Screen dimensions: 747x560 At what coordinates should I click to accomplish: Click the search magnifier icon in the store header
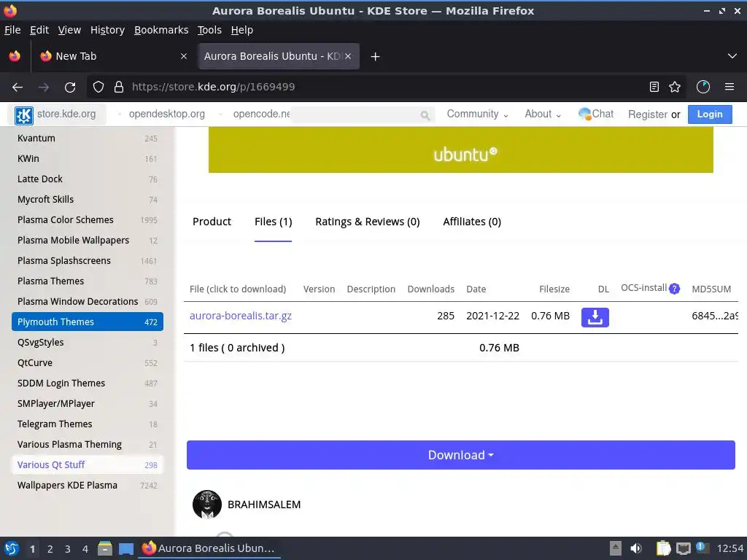pyautogui.click(x=425, y=114)
